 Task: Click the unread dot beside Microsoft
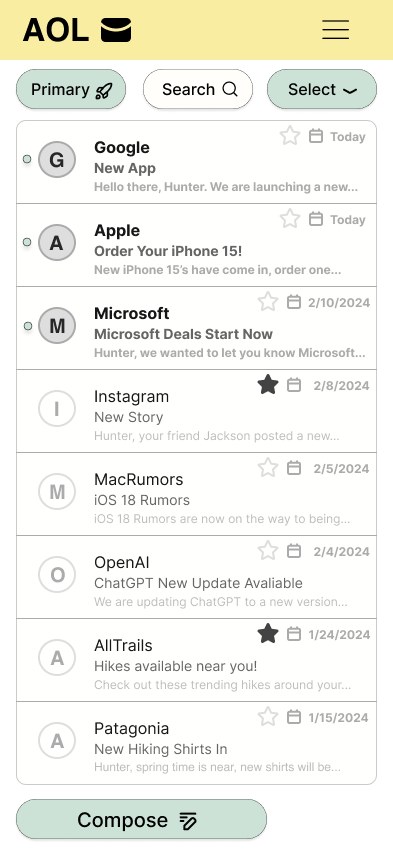coord(27,325)
